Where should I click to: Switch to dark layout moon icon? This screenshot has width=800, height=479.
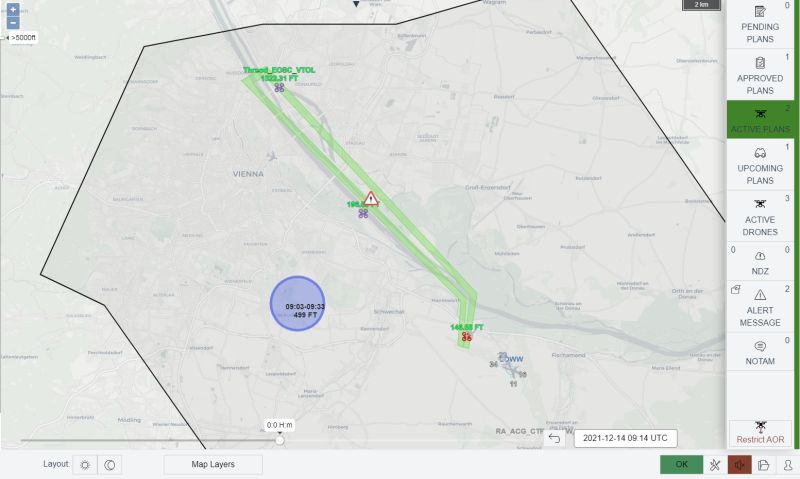pos(110,465)
